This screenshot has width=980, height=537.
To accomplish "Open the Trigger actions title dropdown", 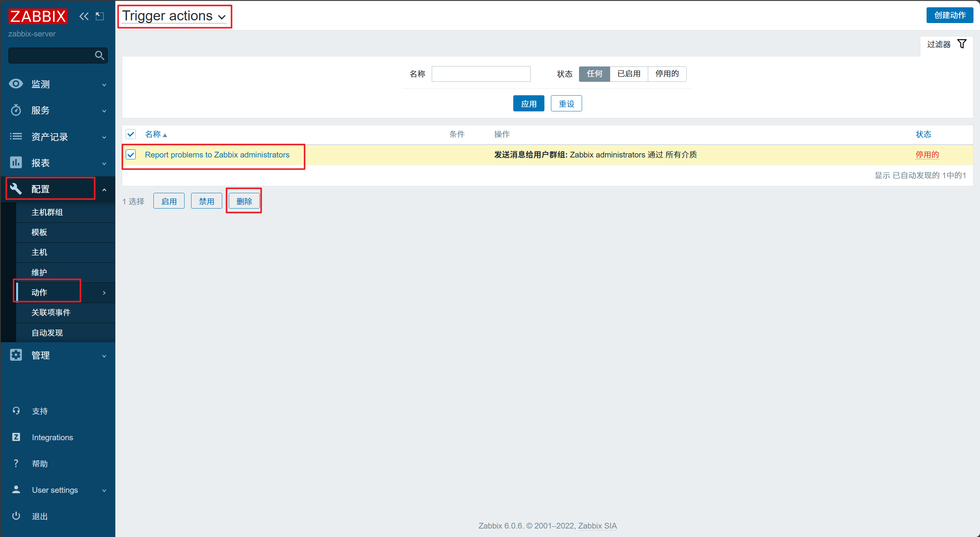I will coord(174,16).
